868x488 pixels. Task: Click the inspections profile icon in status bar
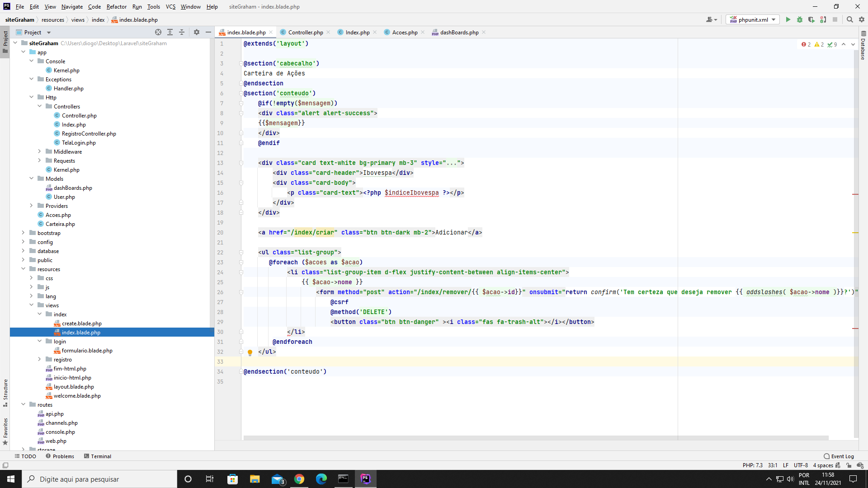pos(860,465)
